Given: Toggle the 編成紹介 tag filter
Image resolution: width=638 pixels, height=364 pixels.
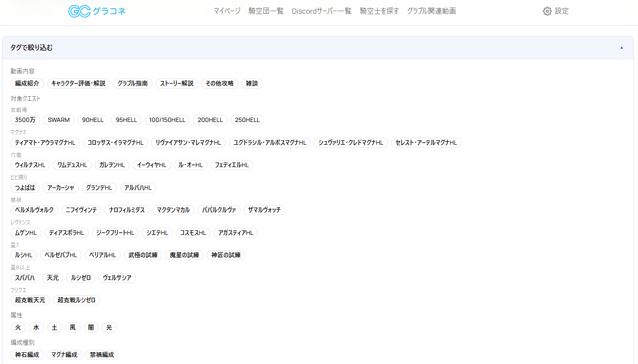Looking at the screenshot, I should tap(27, 84).
